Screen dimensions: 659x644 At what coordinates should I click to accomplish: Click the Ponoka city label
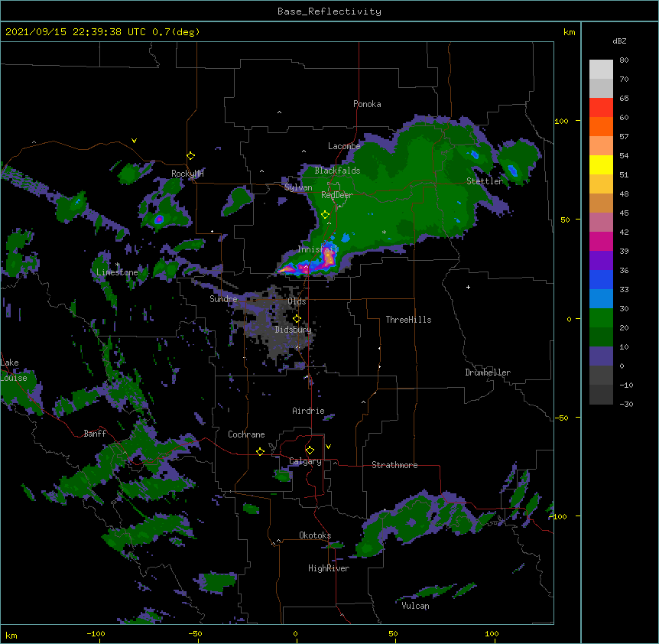[x=367, y=104]
